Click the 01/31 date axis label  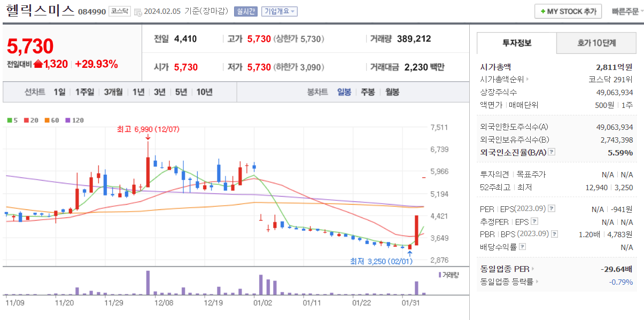(x=411, y=303)
